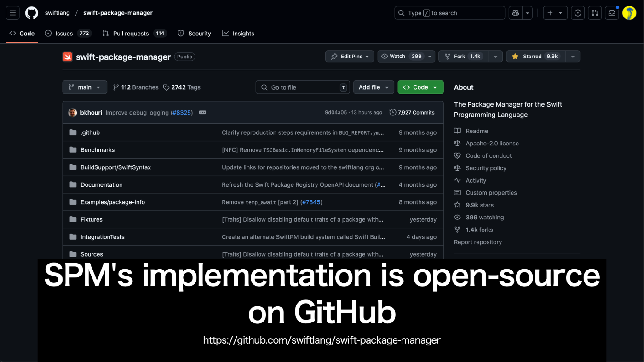Open the Fixtures folder

(x=92, y=220)
